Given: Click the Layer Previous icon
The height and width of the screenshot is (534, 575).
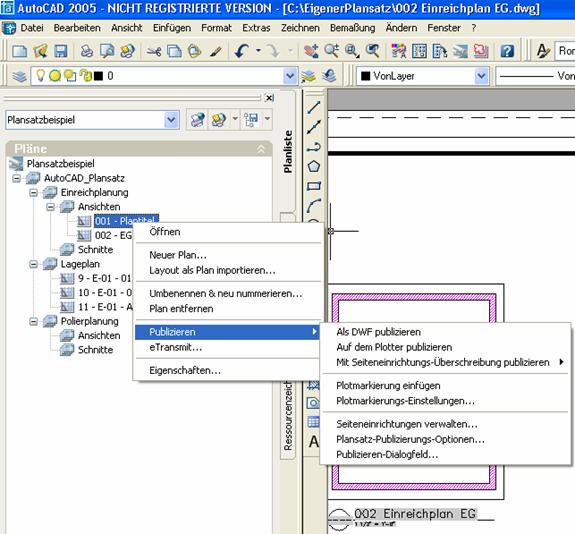Looking at the screenshot, I should click(329, 76).
